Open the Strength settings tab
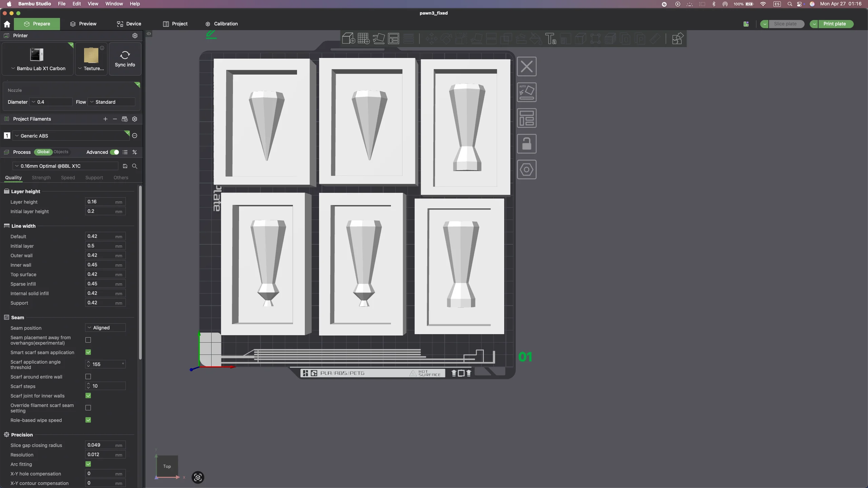The image size is (868, 488). click(41, 178)
